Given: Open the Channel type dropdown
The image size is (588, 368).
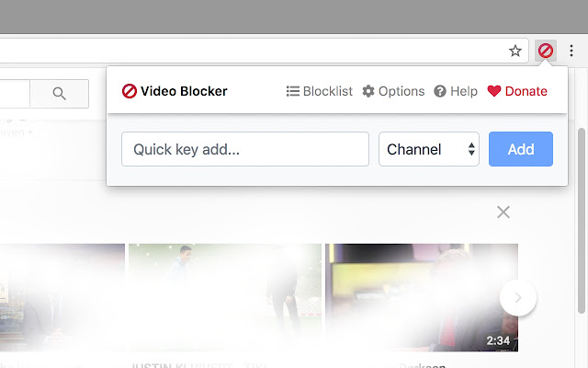Looking at the screenshot, I should coord(429,149).
